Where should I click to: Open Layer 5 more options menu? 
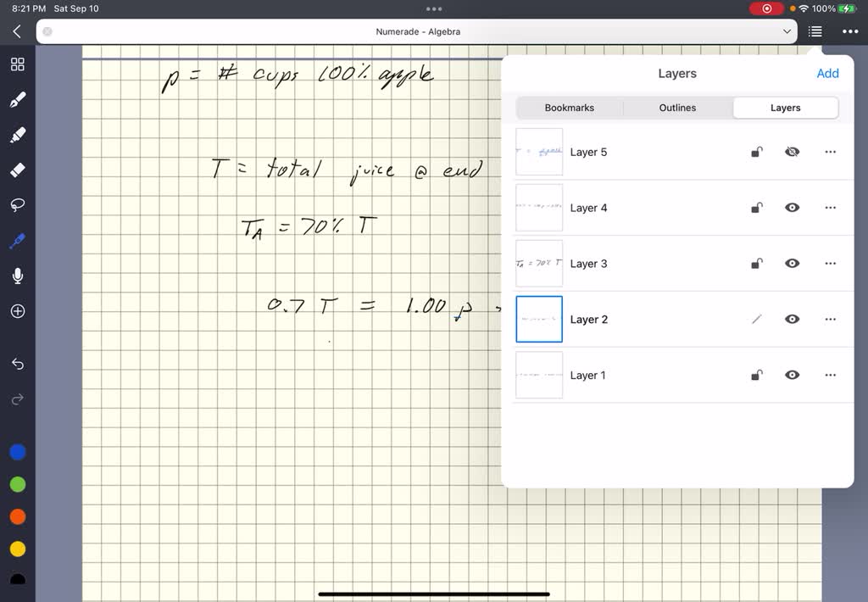point(830,151)
